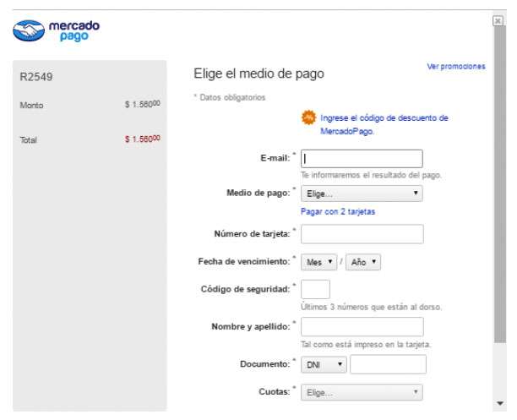Click the MercadoPago handshake logo
Image resolution: width=517 pixels, height=420 pixels.
[x=29, y=30]
